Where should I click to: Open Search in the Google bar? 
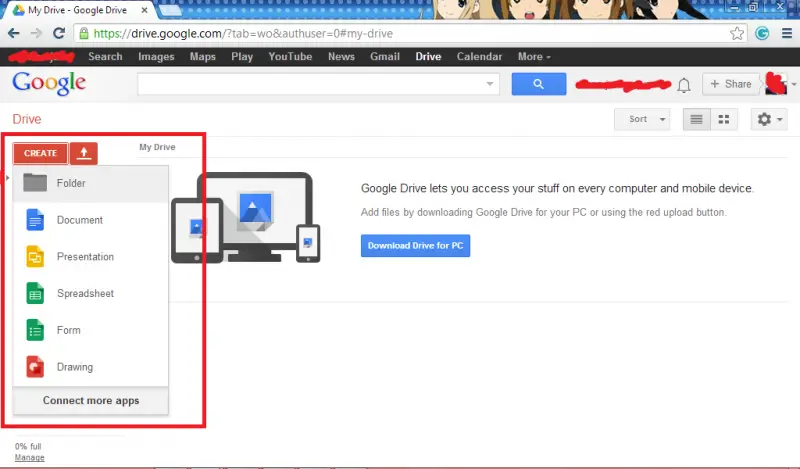point(105,57)
